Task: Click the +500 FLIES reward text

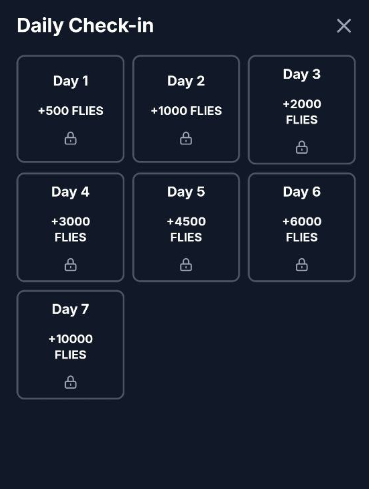Action: coord(71,111)
